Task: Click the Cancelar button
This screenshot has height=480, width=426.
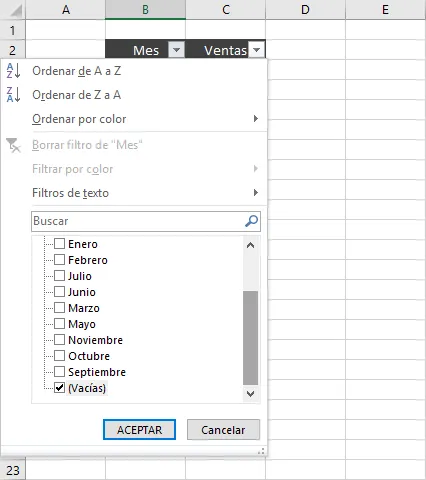Action: click(223, 430)
